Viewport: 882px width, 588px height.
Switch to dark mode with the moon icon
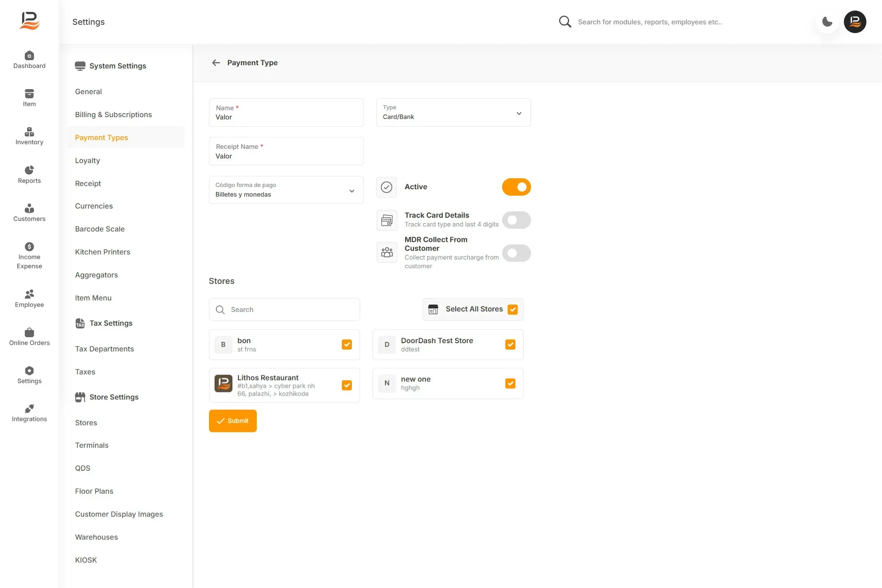(x=827, y=22)
